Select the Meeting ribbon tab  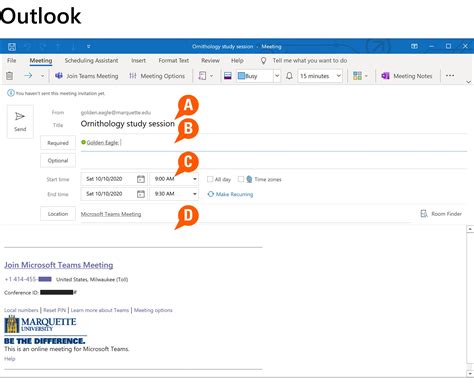click(41, 60)
